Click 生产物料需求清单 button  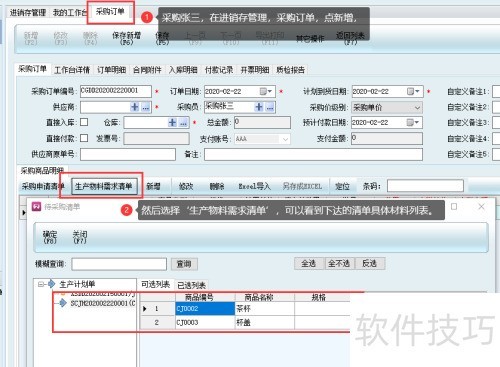104,186
